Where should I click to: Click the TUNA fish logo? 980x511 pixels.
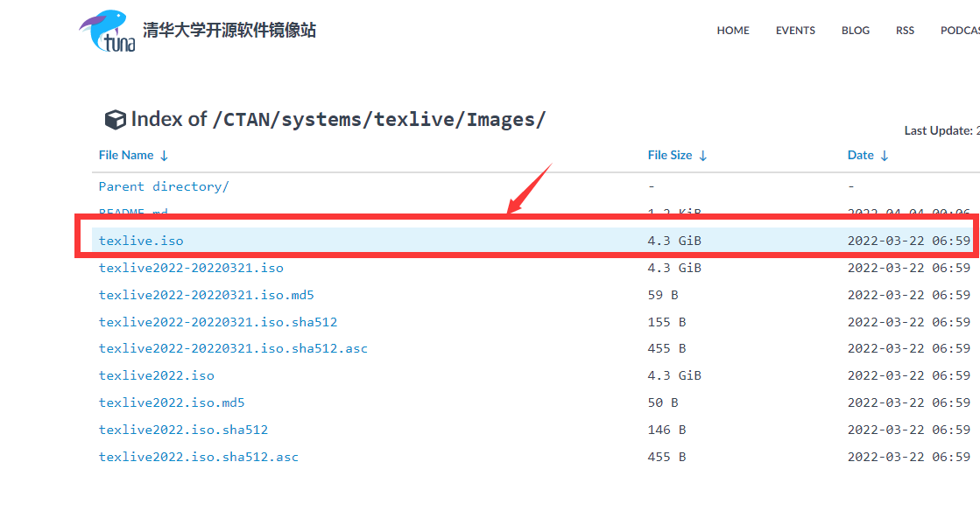click(x=107, y=31)
